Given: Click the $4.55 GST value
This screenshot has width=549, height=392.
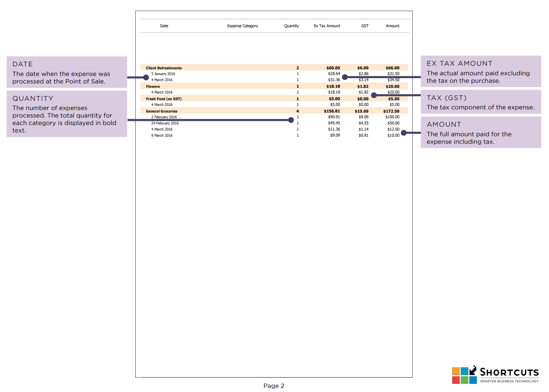Looking at the screenshot, I should click(x=363, y=123).
